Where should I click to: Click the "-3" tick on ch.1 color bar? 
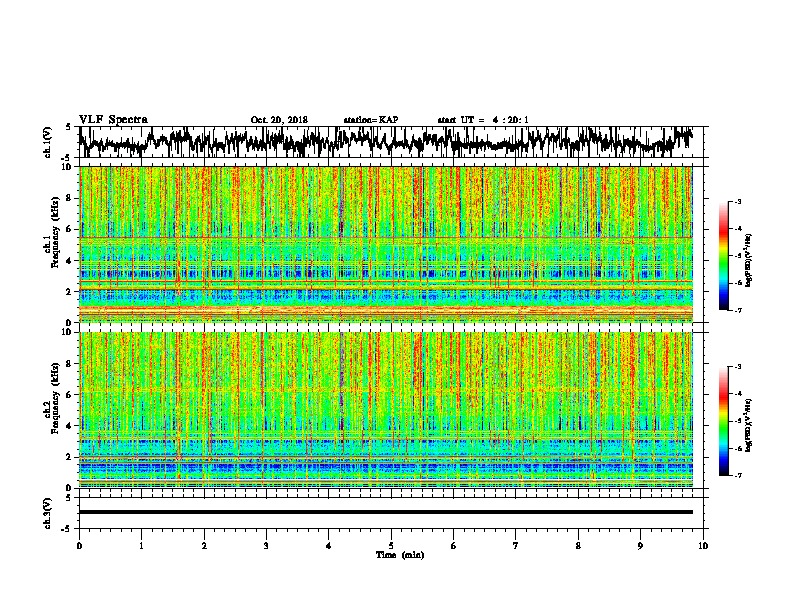click(x=737, y=202)
